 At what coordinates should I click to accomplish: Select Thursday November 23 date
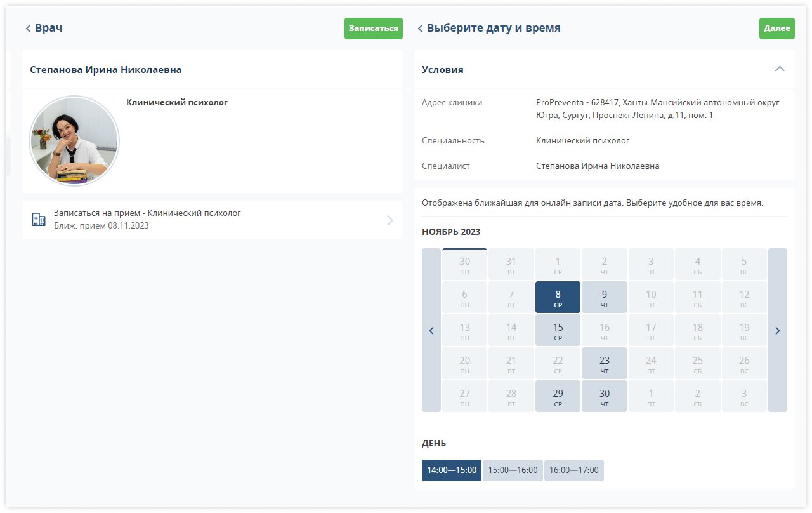[x=605, y=363]
